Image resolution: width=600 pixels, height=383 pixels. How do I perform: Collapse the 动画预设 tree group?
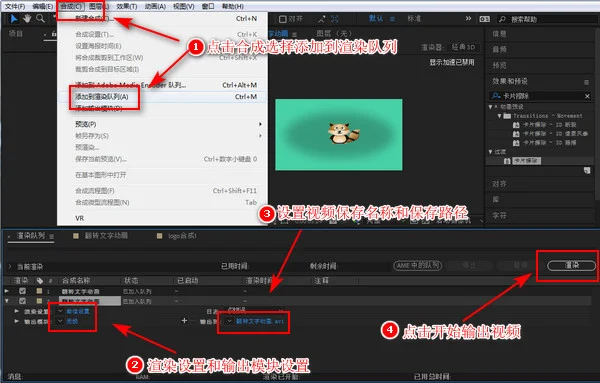[x=491, y=107]
